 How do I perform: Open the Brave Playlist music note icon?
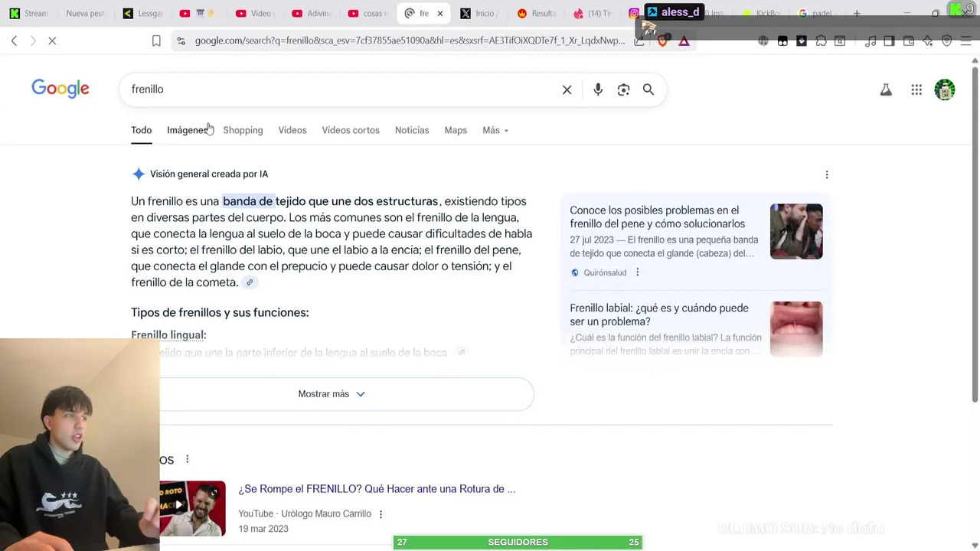870,41
